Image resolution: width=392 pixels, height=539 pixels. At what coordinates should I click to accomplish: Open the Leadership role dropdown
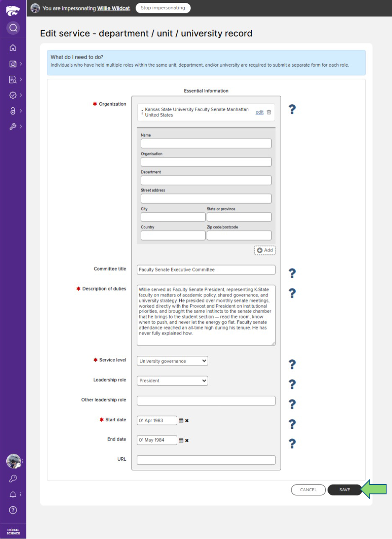click(x=172, y=381)
